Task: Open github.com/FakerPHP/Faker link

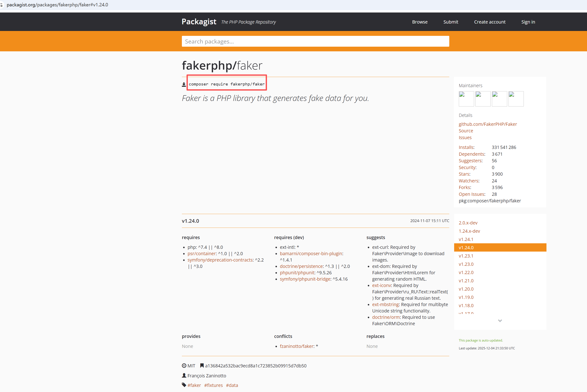Action: (487, 124)
